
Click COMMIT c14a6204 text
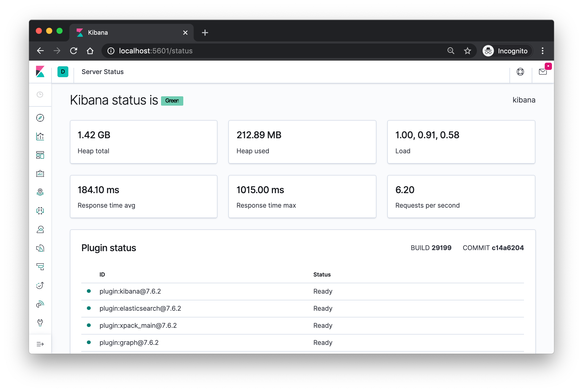coord(493,248)
